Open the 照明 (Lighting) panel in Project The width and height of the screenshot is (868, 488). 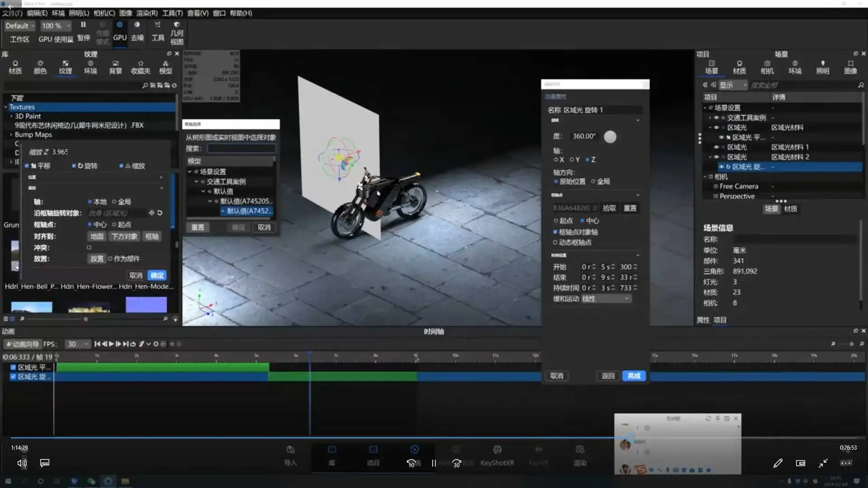pyautogui.click(x=823, y=66)
